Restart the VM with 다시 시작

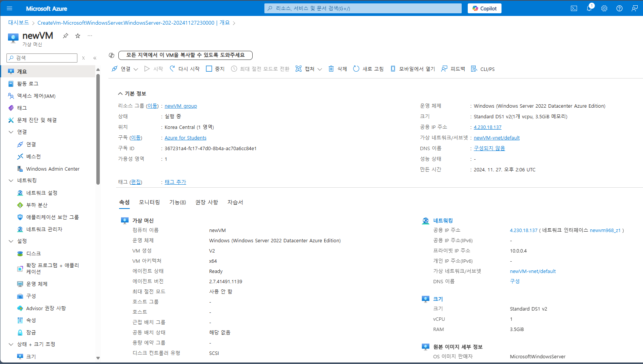pyautogui.click(x=185, y=69)
